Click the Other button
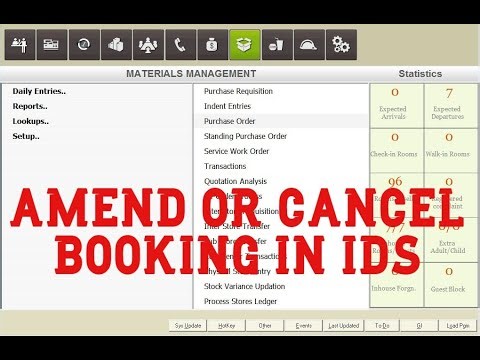The image size is (480, 360). pos(265,326)
